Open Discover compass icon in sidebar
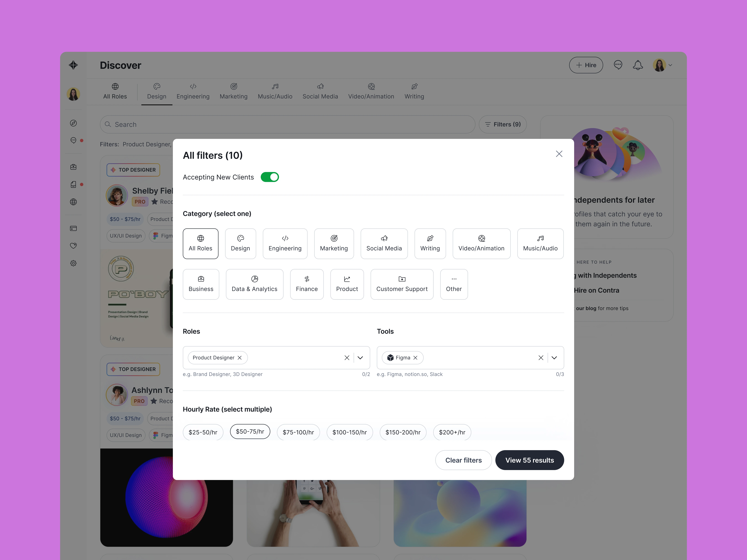This screenshot has width=747, height=560. pyautogui.click(x=73, y=123)
